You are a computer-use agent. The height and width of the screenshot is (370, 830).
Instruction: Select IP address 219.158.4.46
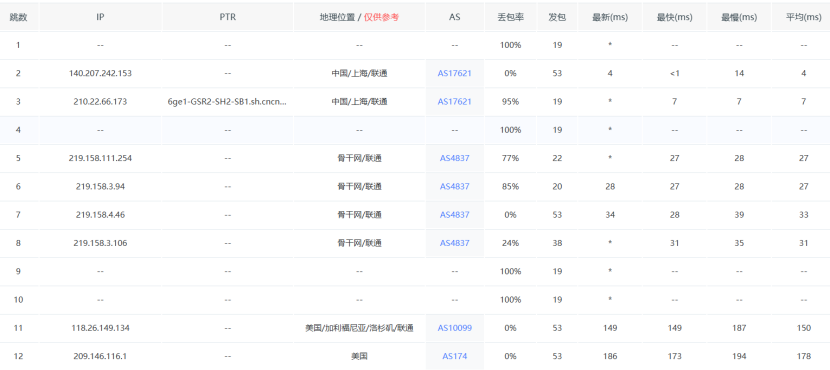100,215
